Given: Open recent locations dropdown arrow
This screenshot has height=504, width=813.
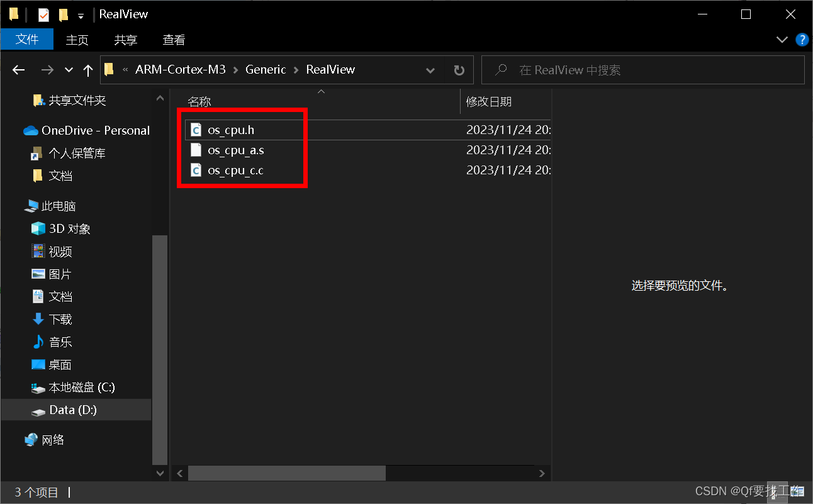Looking at the screenshot, I should [x=69, y=70].
